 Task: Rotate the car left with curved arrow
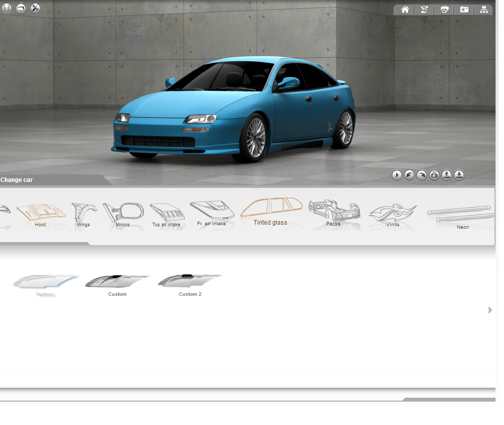(409, 175)
